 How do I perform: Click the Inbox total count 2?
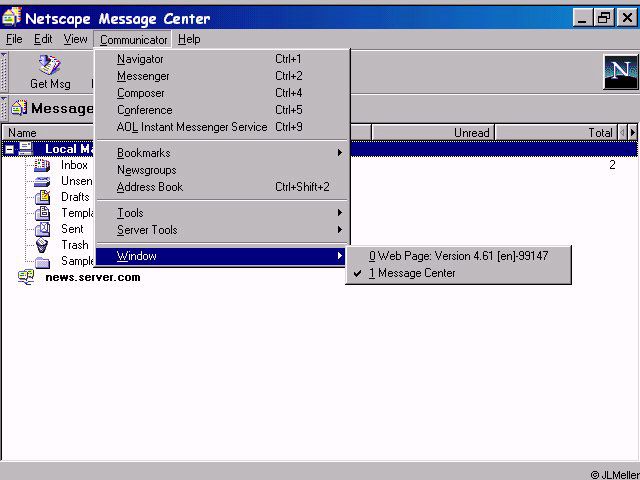(x=612, y=165)
